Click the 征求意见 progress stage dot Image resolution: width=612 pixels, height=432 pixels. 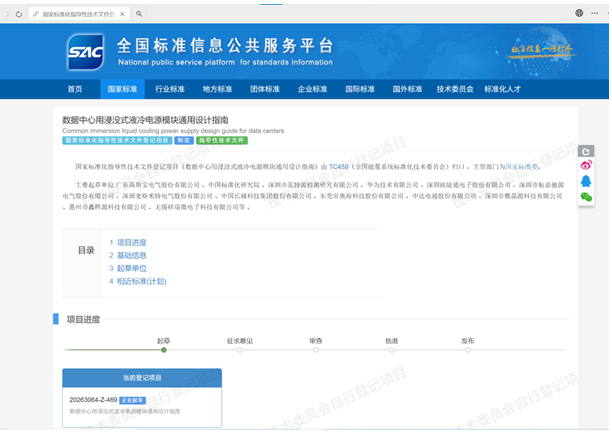click(x=240, y=350)
